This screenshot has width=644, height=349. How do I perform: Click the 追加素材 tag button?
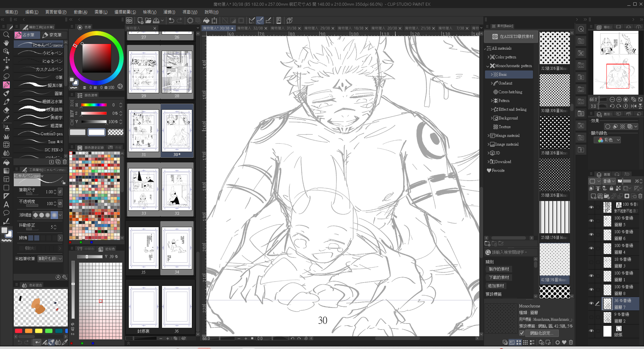pos(496,286)
